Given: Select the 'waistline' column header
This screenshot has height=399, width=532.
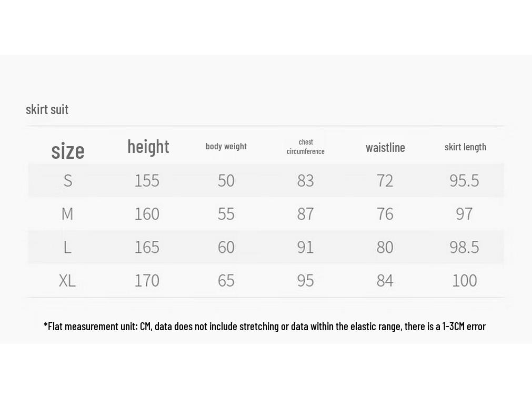Looking at the screenshot, I should [x=385, y=148].
